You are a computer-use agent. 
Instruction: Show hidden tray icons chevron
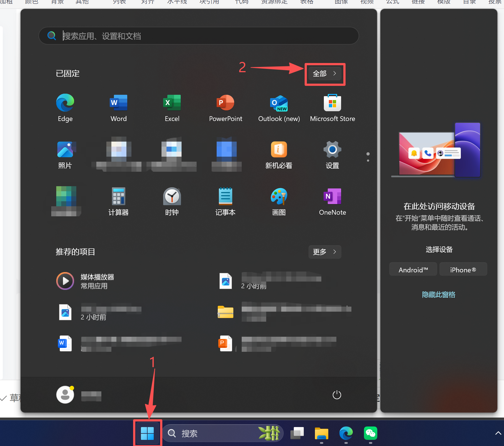498,433
